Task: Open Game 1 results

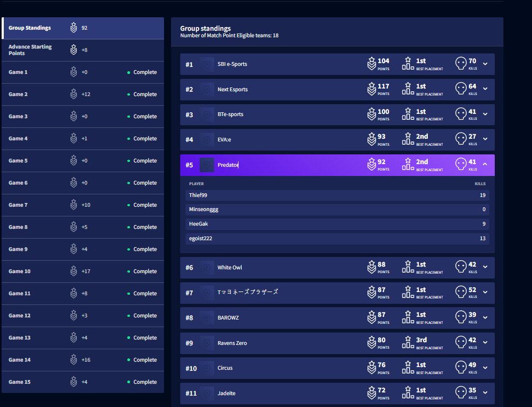Action: (83, 72)
